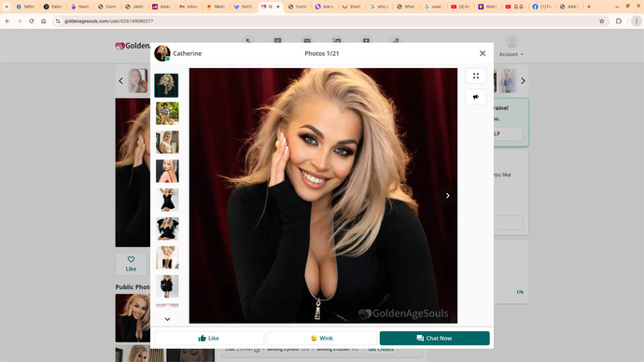The height and width of the screenshot is (362, 644).
Task: Click the Like button in the dialog
Action: 209,338
